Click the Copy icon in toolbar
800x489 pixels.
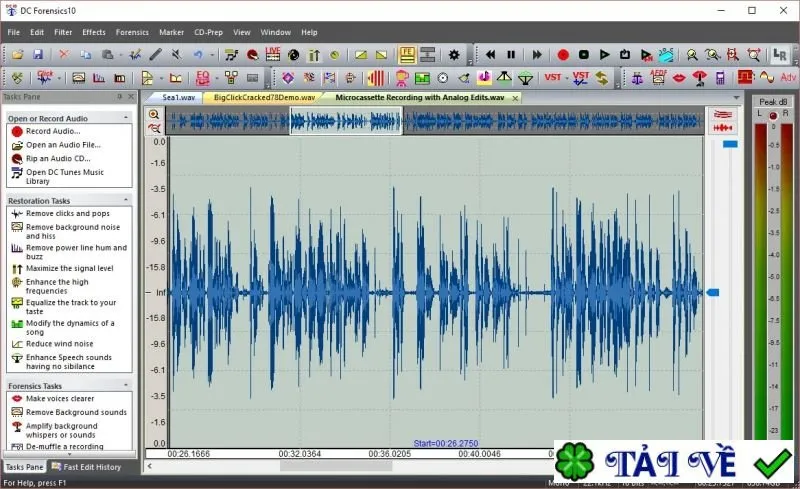coord(85,55)
